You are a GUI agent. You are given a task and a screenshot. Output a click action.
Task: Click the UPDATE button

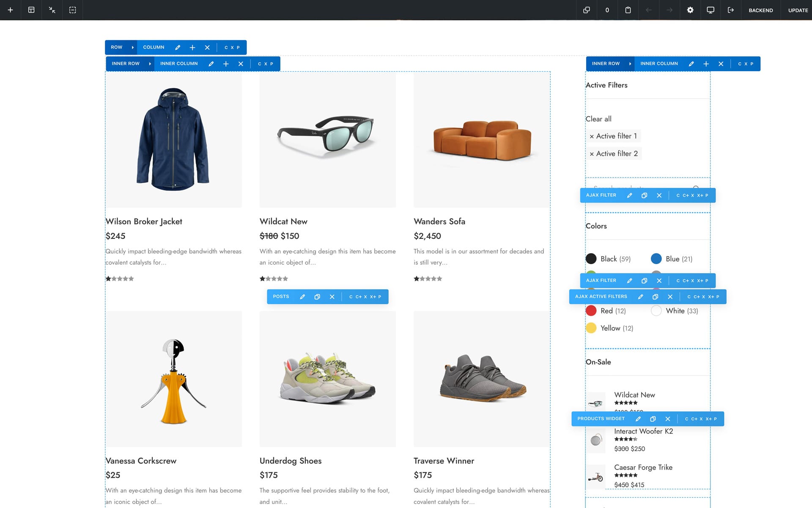point(798,10)
